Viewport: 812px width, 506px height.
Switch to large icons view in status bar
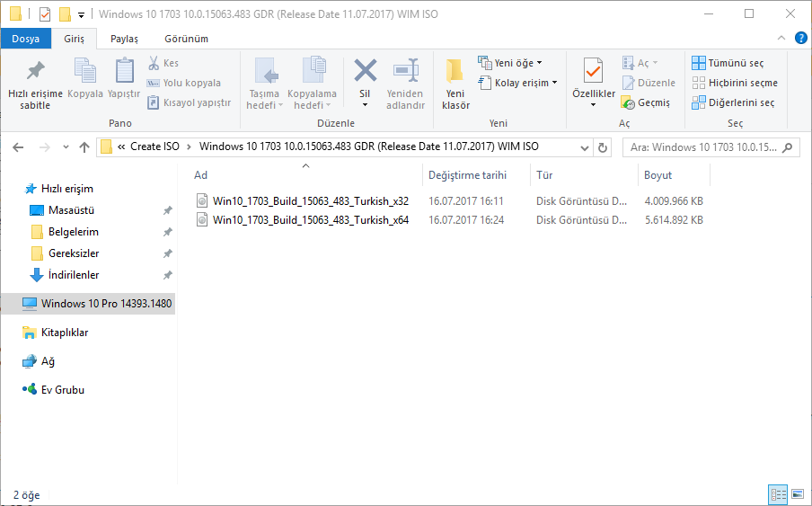coord(798,494)
